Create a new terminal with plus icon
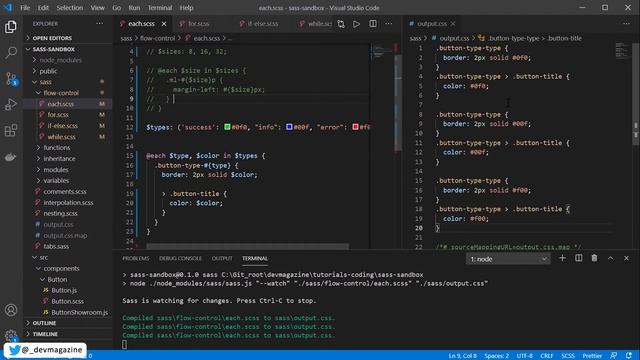Screen dimensions: 640x360 (x=562, y=258)
